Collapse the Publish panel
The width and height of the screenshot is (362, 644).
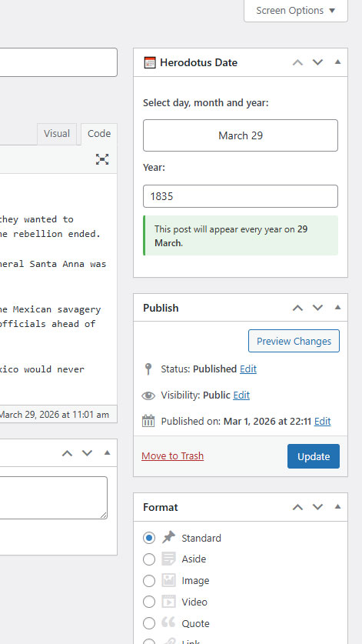pos(337,307)
